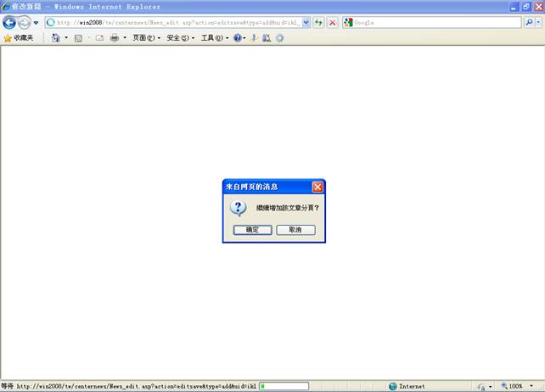Click the search magnifier icon
Screen dimensions: 545x392
coord(529,22)
